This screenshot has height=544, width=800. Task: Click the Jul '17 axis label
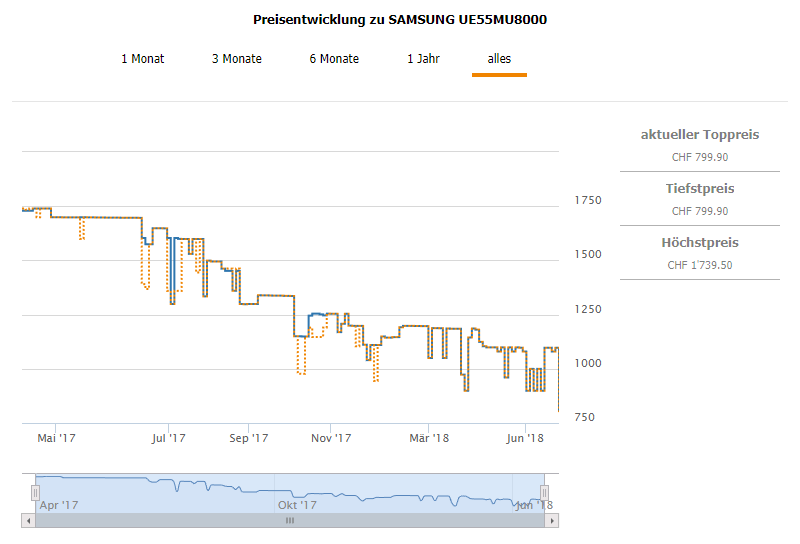tap(168, 438)
